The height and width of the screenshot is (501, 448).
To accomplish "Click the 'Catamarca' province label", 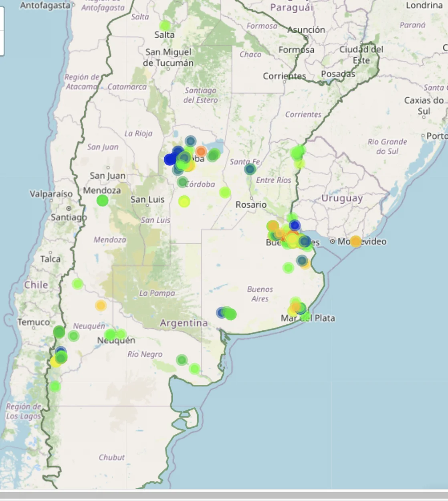I will point(127,87).
